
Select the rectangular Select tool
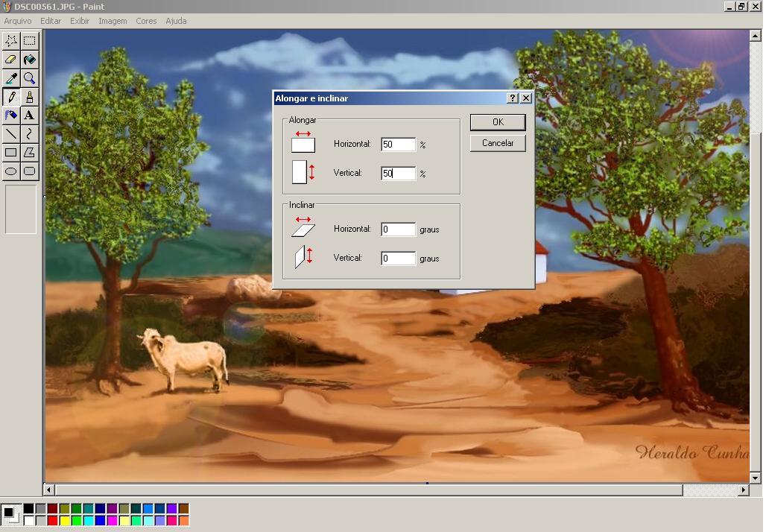pos(29,40)
